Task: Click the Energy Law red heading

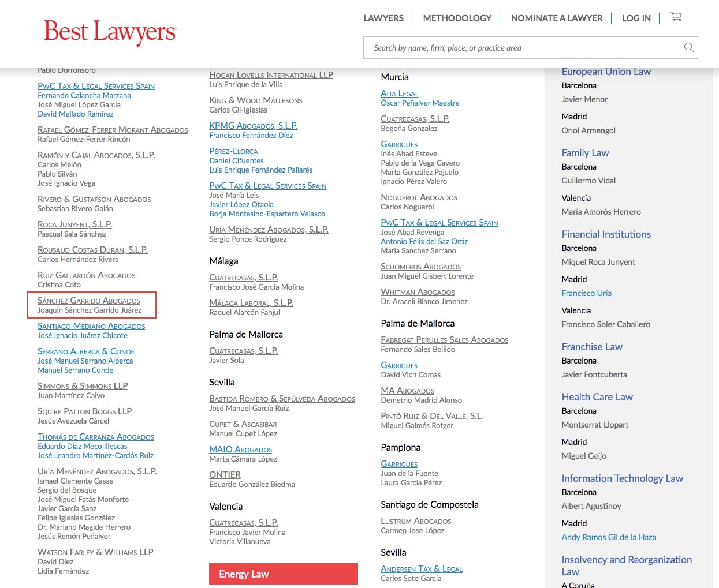Action: [x=284, y=574]
